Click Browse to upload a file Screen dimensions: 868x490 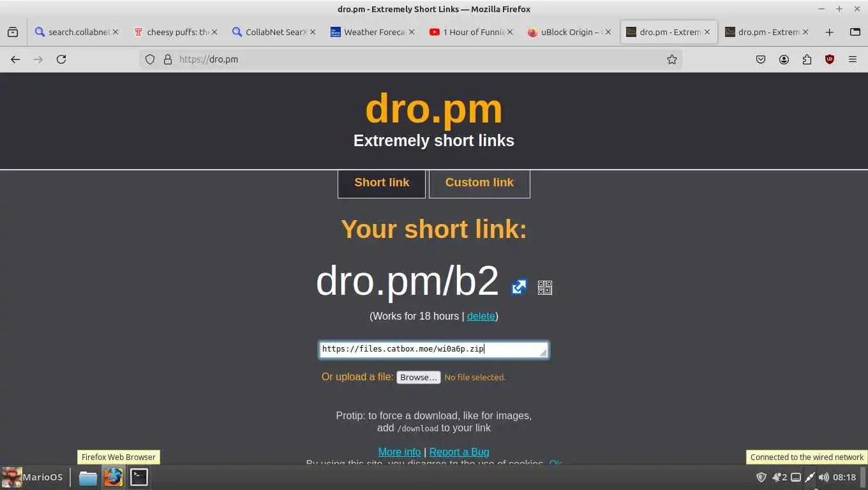pyautogui.click(x=419, y=377)
